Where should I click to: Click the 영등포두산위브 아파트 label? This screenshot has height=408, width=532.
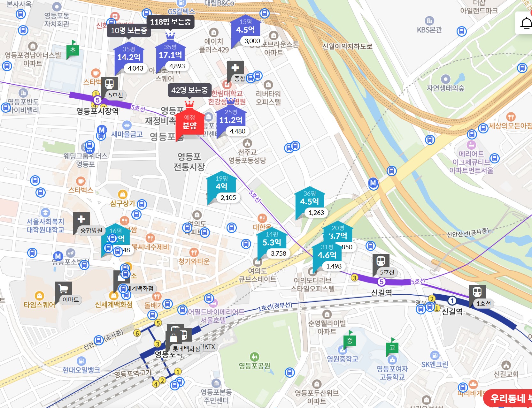(x=317, y=397)
